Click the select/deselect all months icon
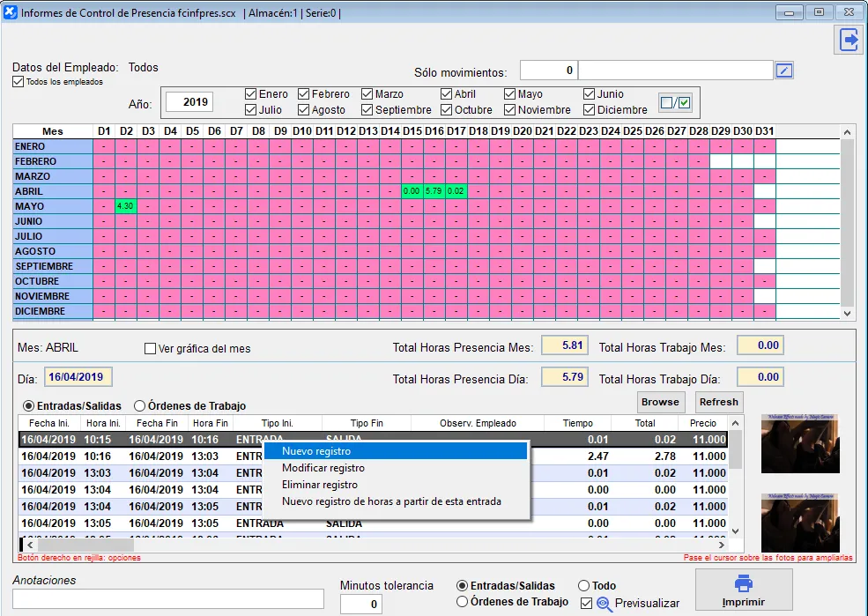 pos(676,103)
